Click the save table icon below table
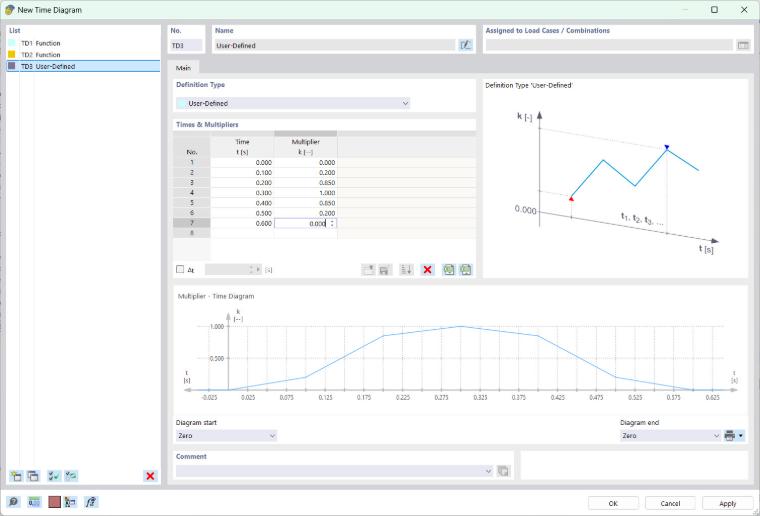 tap(384, 270)
